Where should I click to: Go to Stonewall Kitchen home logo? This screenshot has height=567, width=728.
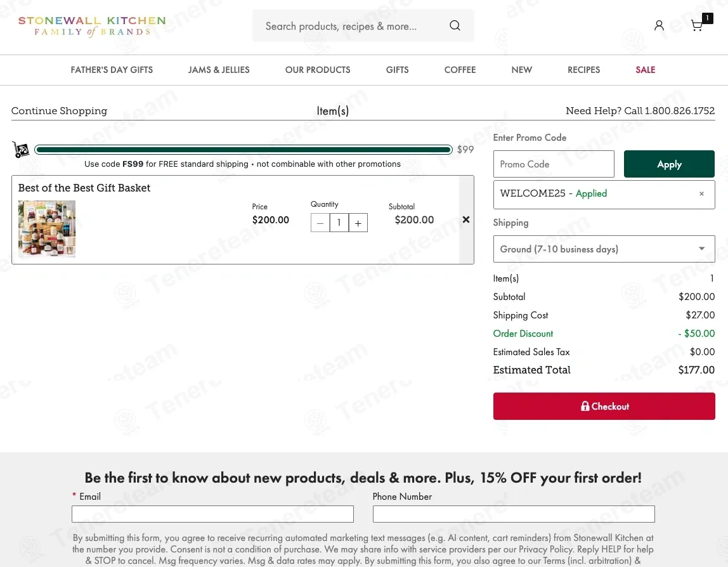coord(92,26)
